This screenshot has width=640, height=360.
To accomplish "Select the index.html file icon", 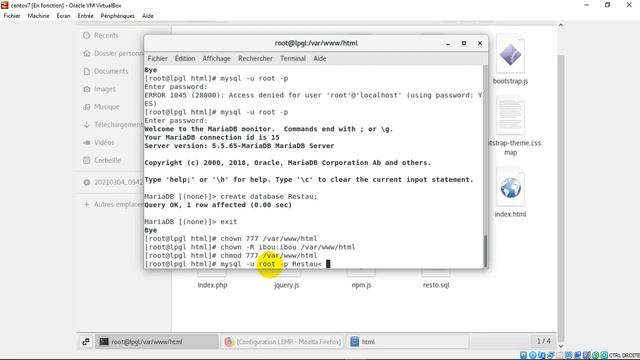I will [510, 188].
